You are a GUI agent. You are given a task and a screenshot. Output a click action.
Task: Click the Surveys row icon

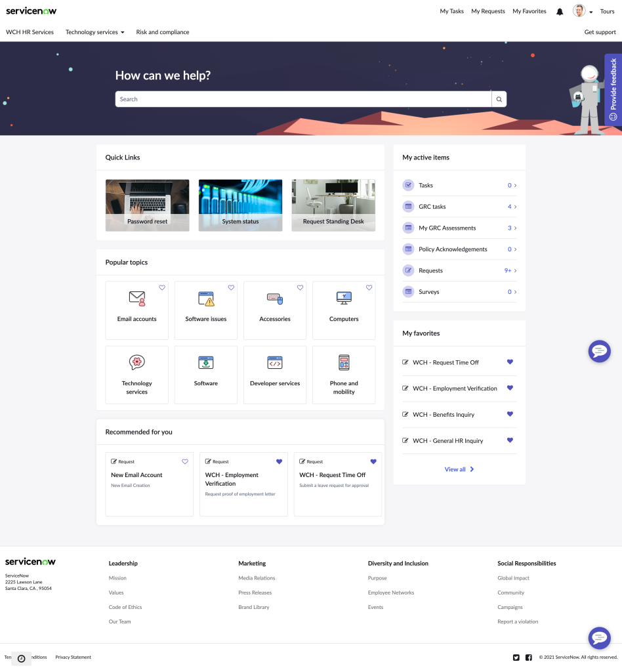(409, 291)
